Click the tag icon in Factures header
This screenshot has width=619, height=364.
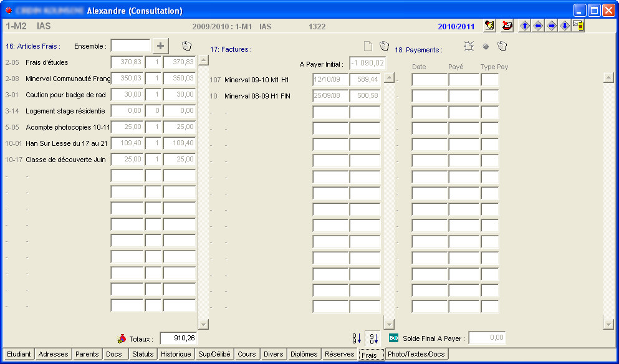pos(384,45)
